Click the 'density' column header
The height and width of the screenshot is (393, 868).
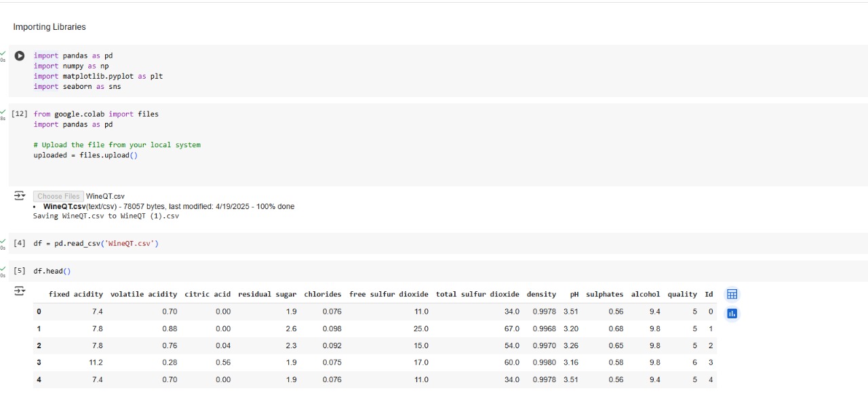point(541,295)
